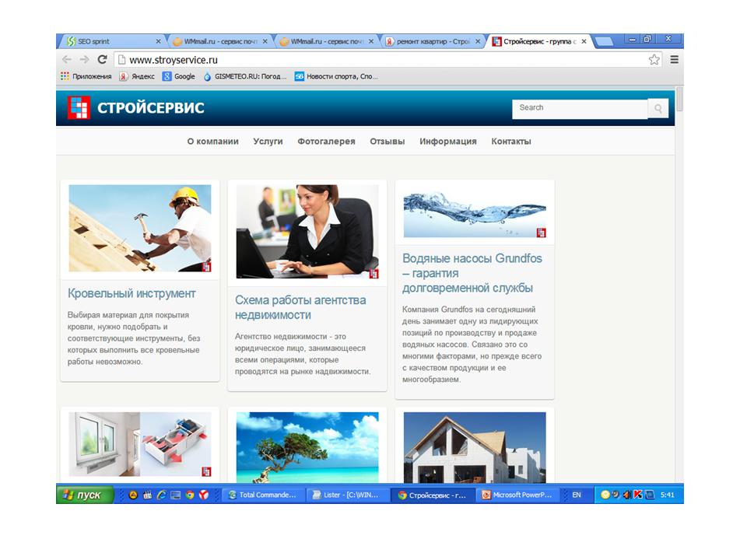
Task: Open the Windows пуск Start button
Action: point(85,495)
